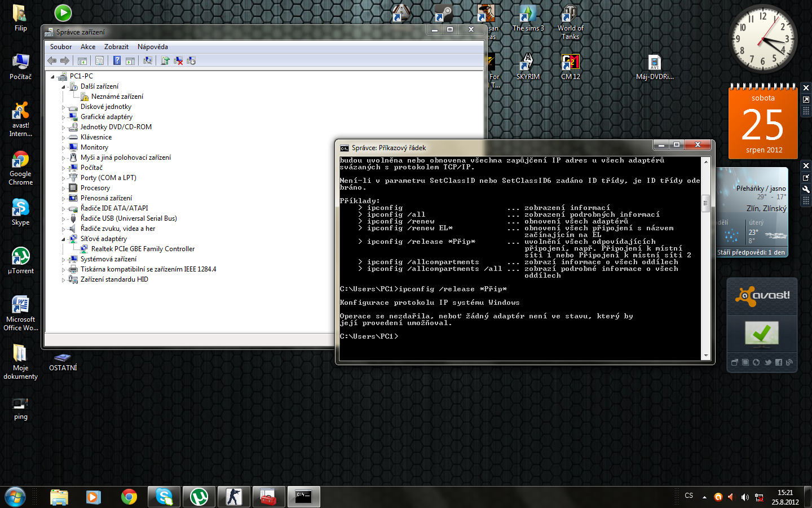
Task: Launch uTorrent from the taskbar
Action: [x=198, y=497]
